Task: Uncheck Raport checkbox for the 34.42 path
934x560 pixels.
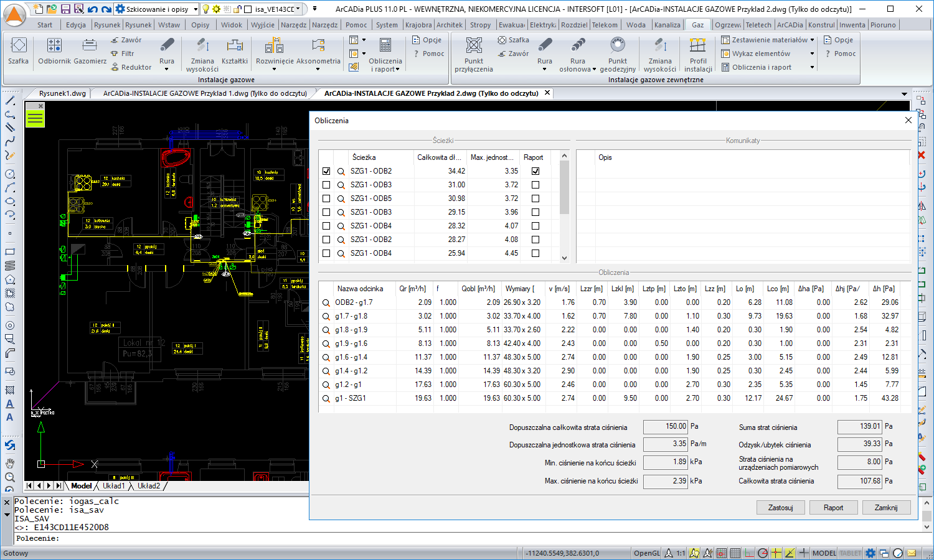Action: tap(535, 171)
